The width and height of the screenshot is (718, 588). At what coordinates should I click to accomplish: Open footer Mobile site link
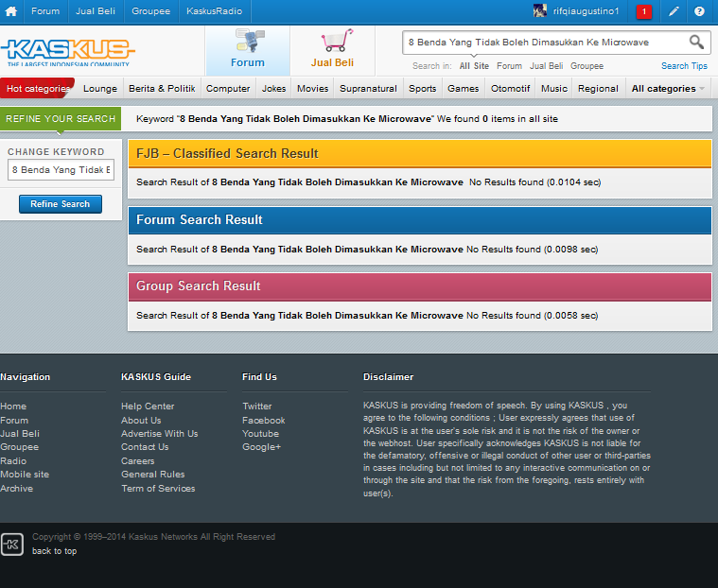(25, 475)
